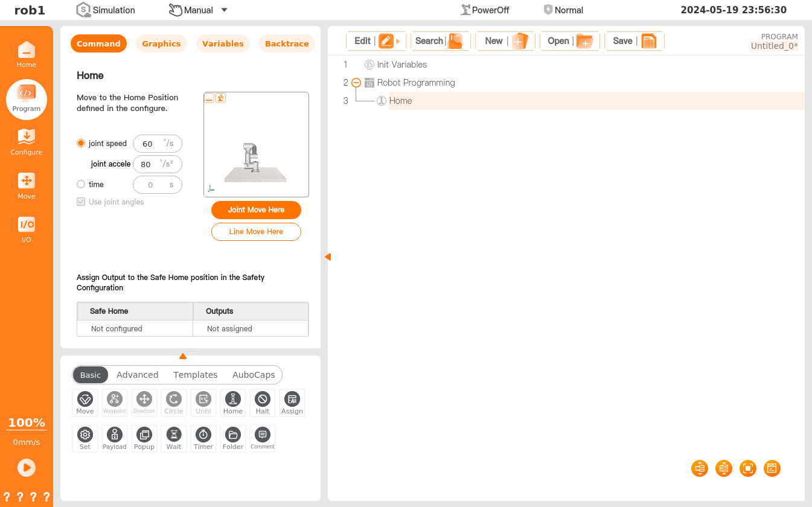Insert a Halt command
This screenshot has height=507, width=812.
pos(262,402)
